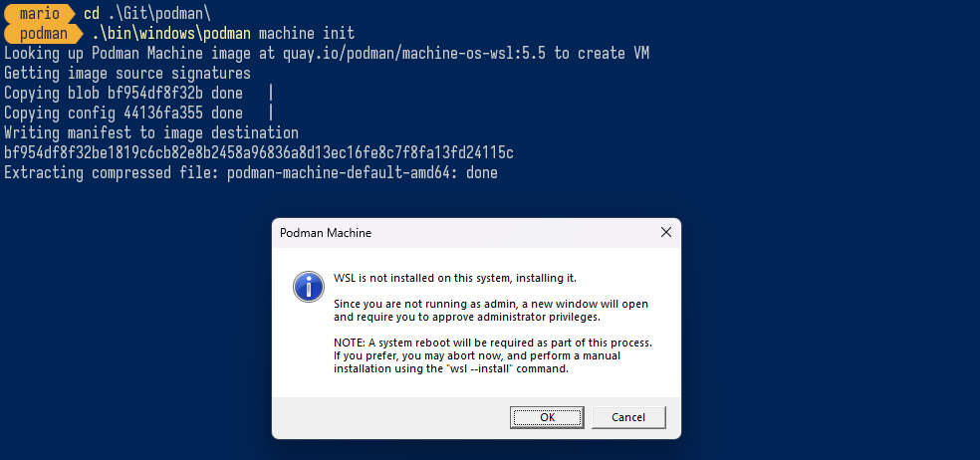The width and height of the screenshot is (980, 460).
Task: Click the "cd .\Git\podman\" command text
Action: tap(147, 14)
